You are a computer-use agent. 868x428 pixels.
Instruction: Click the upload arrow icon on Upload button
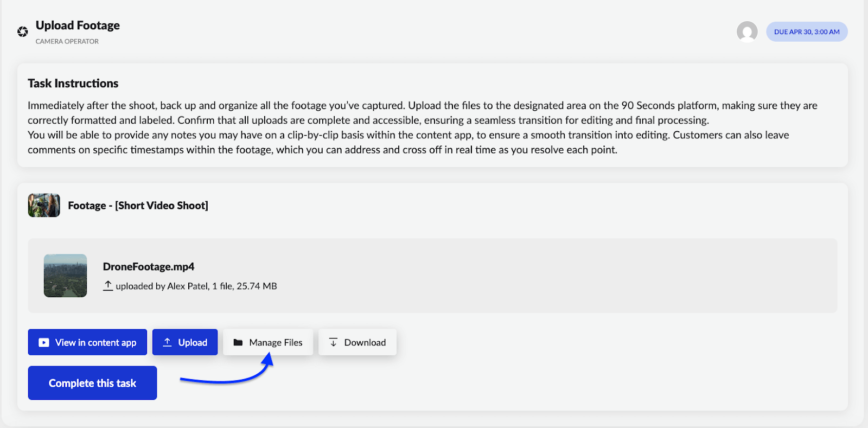(x=168, y=342)
